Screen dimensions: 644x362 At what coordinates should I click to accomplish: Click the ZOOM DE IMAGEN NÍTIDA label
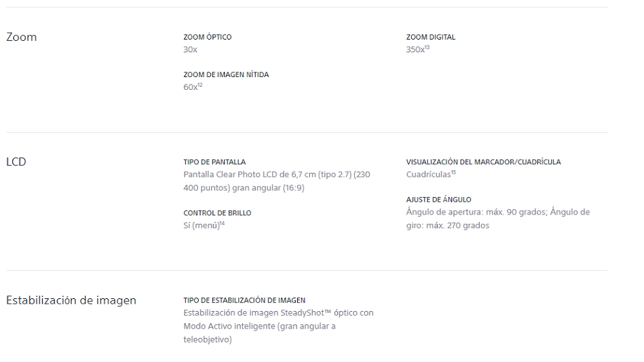click(x=226, y=74)
